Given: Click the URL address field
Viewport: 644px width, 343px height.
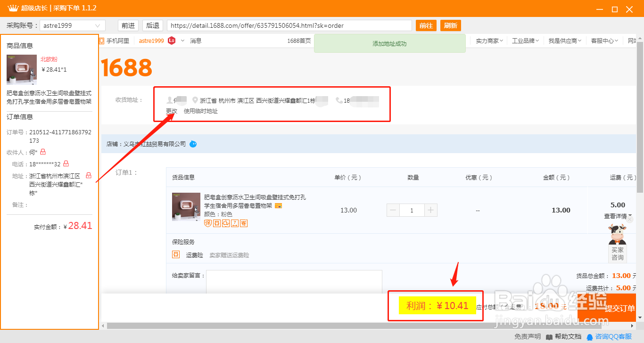Looking at the screenshot, I should pyautogui.click(x=289, y=25).
